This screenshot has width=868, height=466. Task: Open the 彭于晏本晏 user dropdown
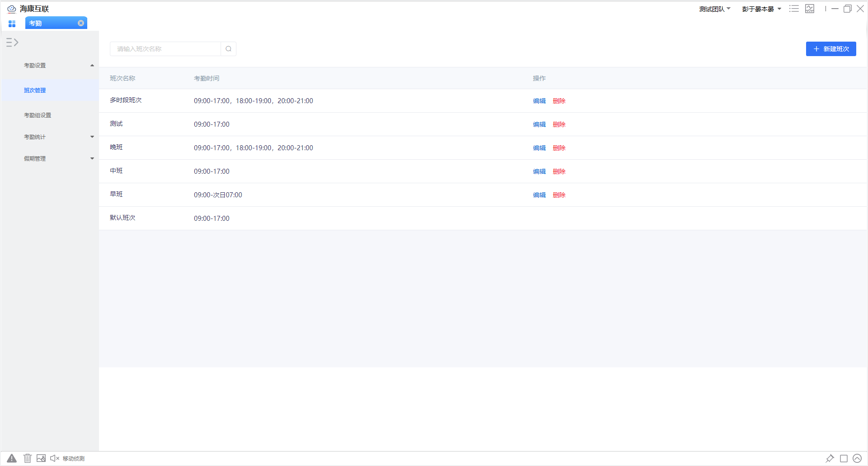pyautogui.click(x=762, y=9)
